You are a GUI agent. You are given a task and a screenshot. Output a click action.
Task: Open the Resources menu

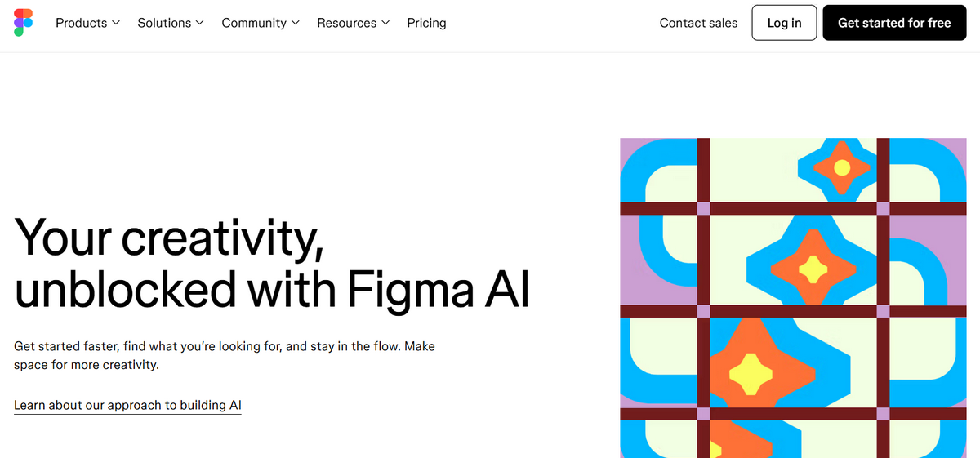(x=346, y=23)
